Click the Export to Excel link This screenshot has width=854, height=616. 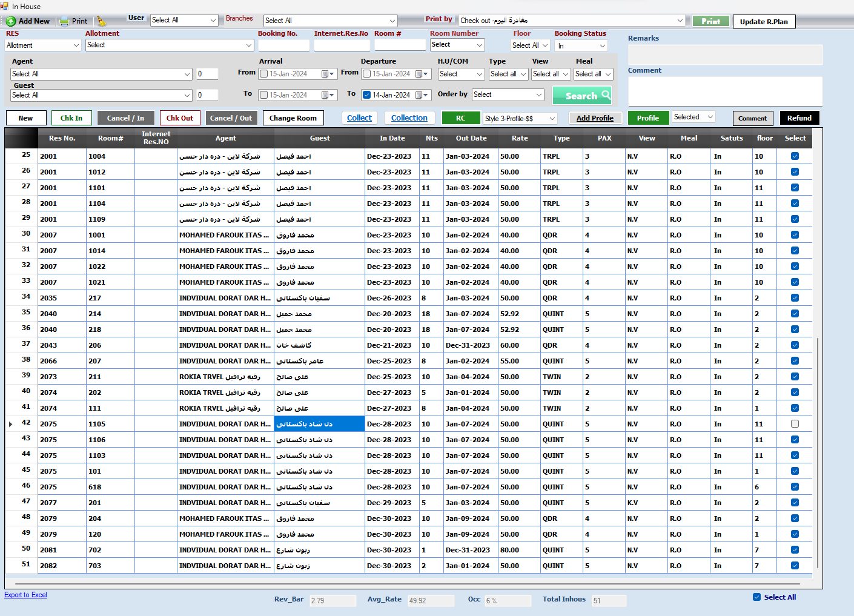[25, 595]
